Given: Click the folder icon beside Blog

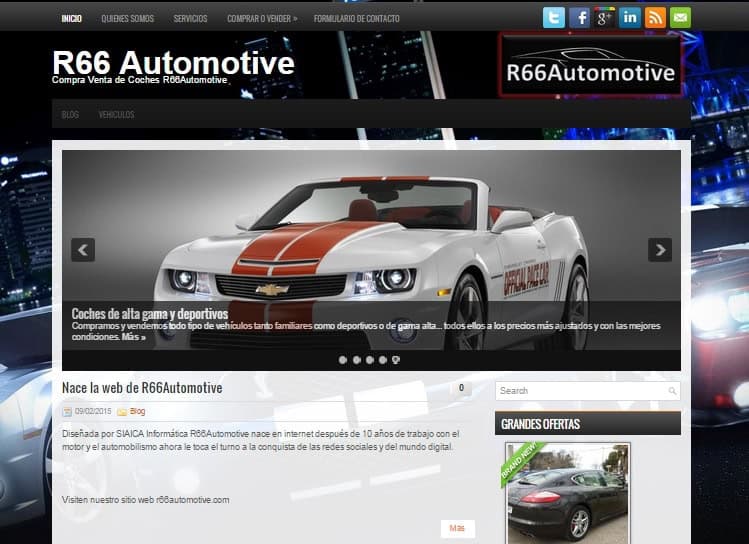Looking at the screenshot, I should (x=122, y=411).
